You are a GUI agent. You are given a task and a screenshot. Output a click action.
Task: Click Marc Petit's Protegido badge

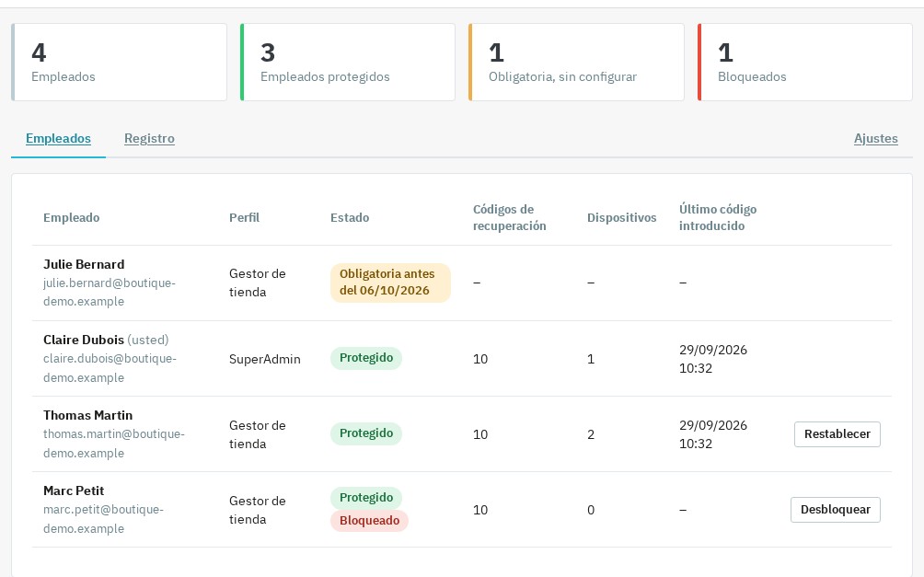click(366, 498)
